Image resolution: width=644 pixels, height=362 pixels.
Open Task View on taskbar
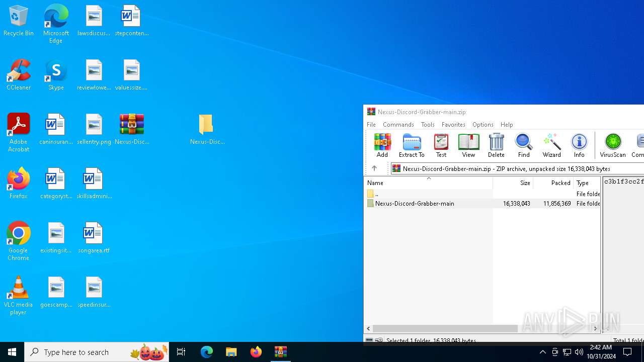(181, 352)
